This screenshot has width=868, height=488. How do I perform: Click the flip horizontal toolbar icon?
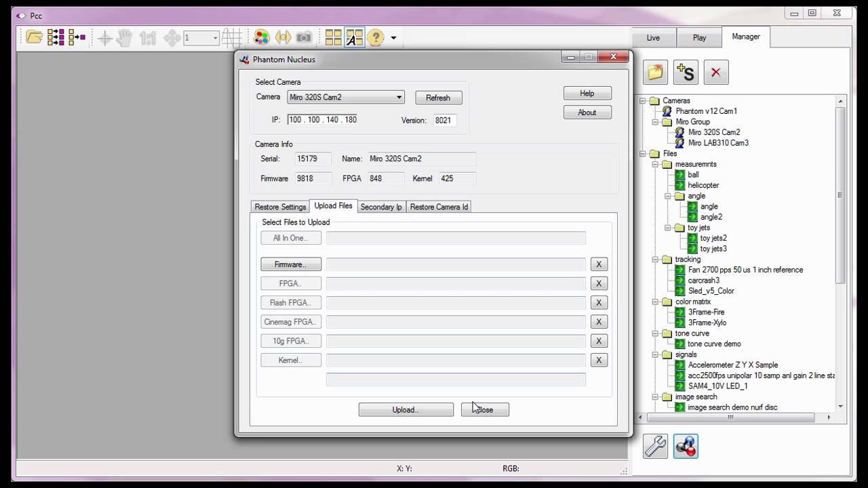[283, 38]
